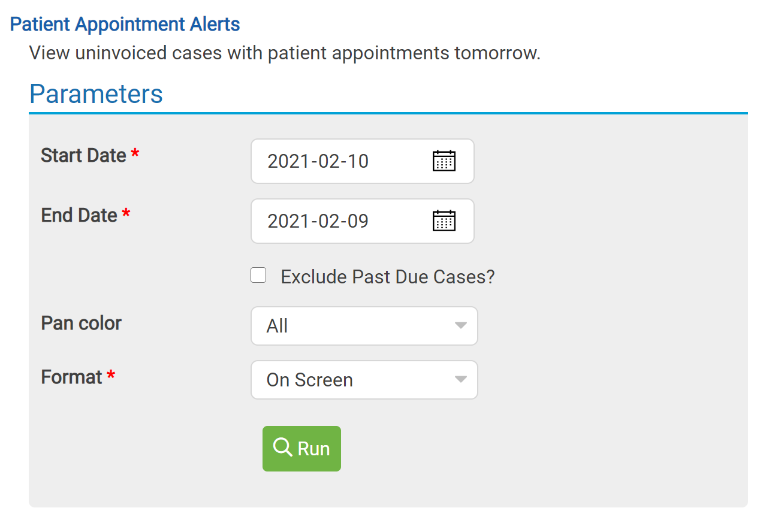The height and width of the screenshot is (532, 763).
Task: Click the End Date label
Action: pos(79,215)
